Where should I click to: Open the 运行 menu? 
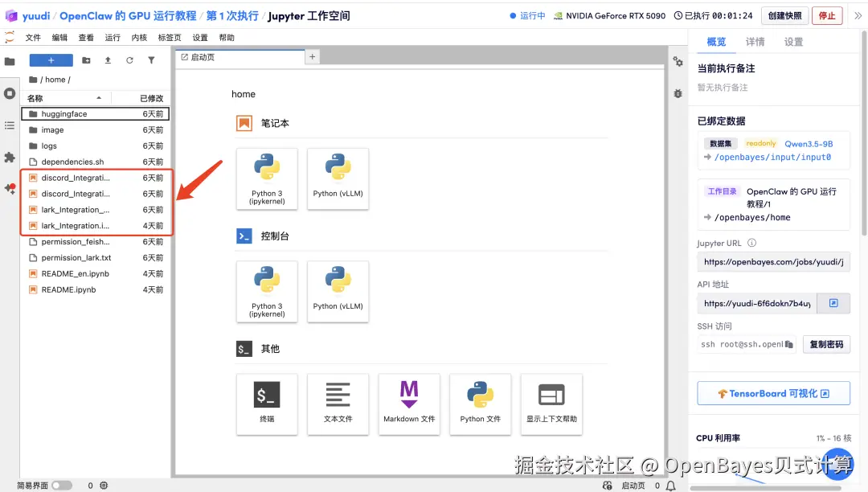click(x=113, y=38)
